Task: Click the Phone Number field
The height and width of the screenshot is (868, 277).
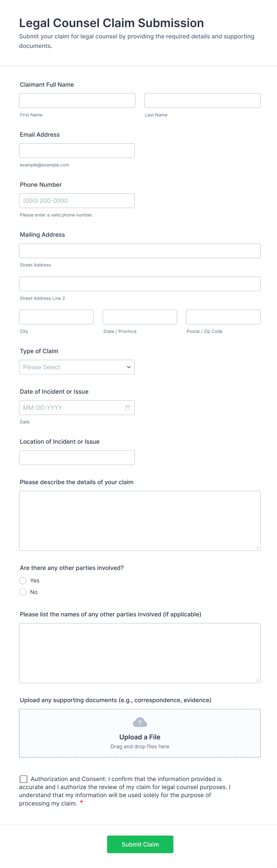Action: [77, 200]
